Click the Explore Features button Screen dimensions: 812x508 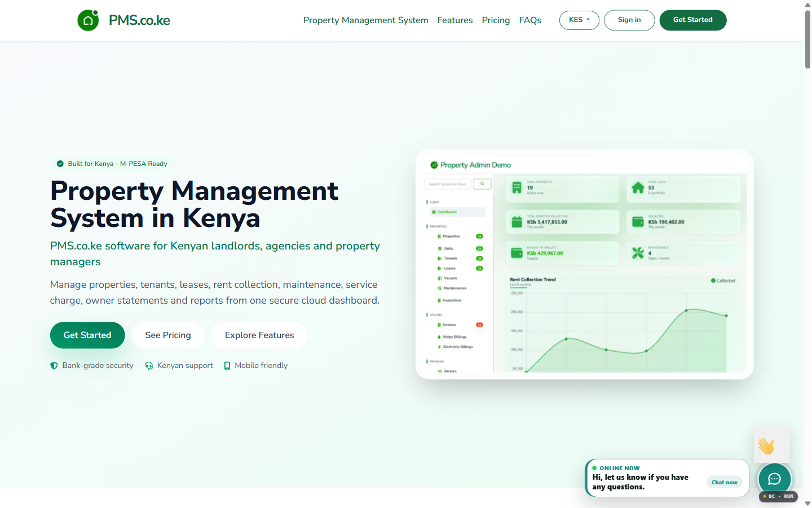(x=259, y=335)
